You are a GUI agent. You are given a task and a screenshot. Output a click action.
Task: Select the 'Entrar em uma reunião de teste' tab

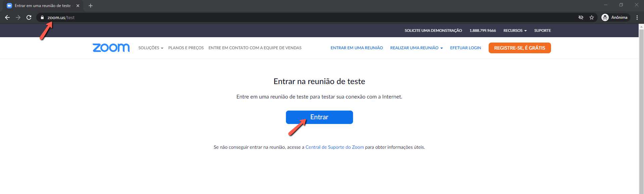(x=43, y=6)
